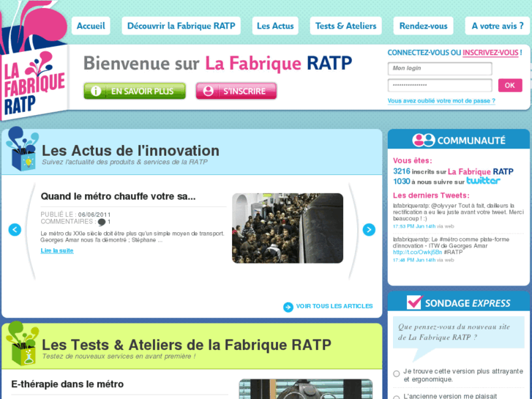The height and width of the screenshot is (399, 532).
Task: Click the publication date 06/06/2011
Action: 94,215
